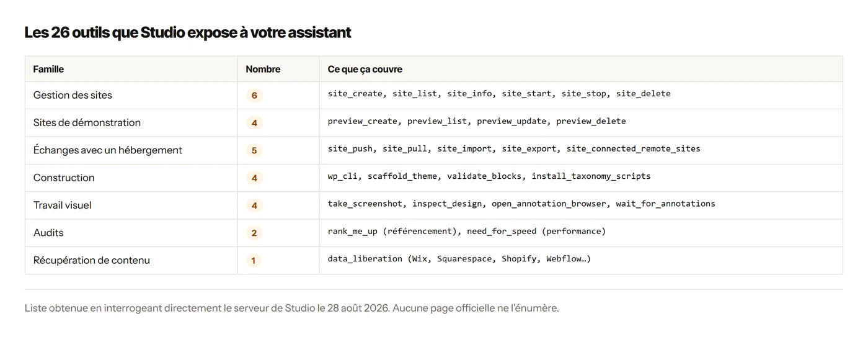Click the count badge "2" in the Audits row
Image resolution: width=868 pixels, height=339 pixels.
point(254,233)
